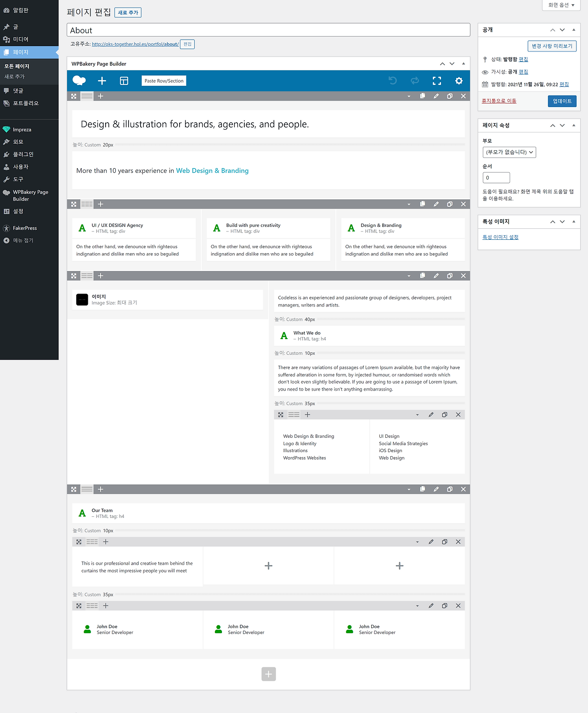Click Paste Row/Section button
This screenshot has height=713, width=588.
pos(164,81)
